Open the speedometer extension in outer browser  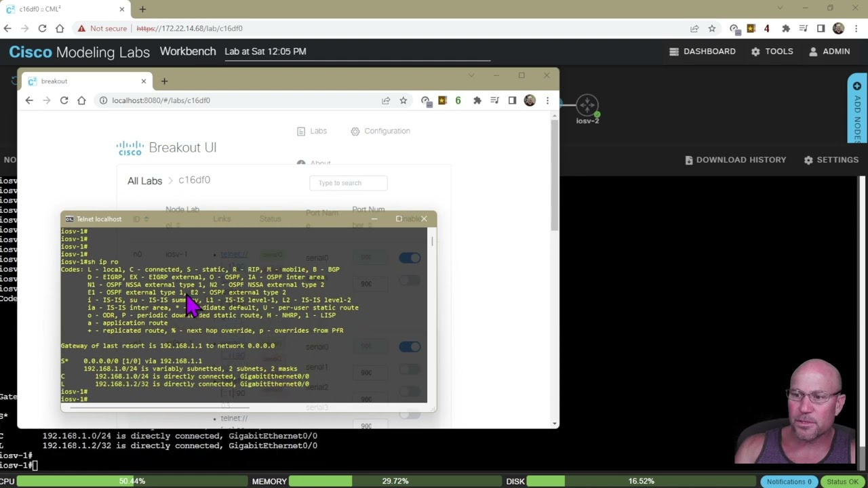coord(734,28)
